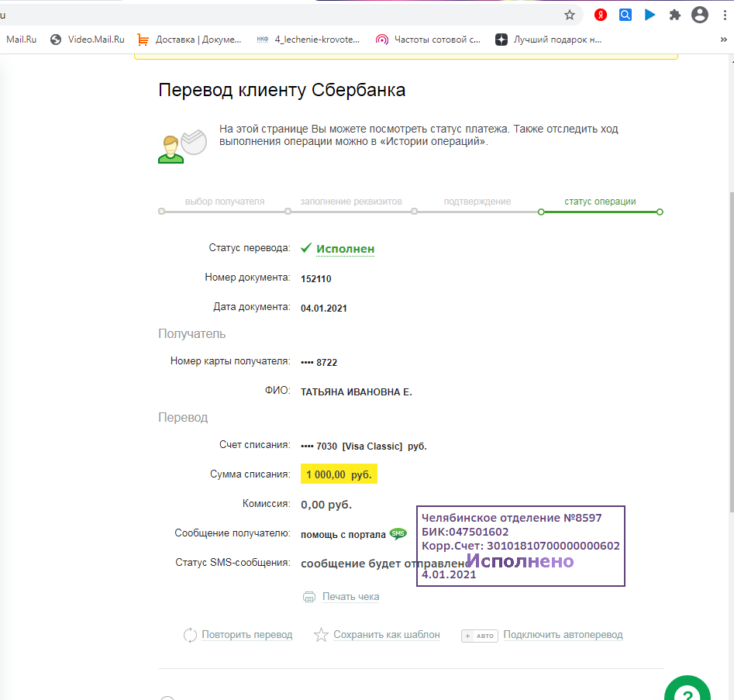The height and width of the screenshot is (700, 734).
Task: Open the Лучший подарок н... bookmark
Action: click(548, 40)
